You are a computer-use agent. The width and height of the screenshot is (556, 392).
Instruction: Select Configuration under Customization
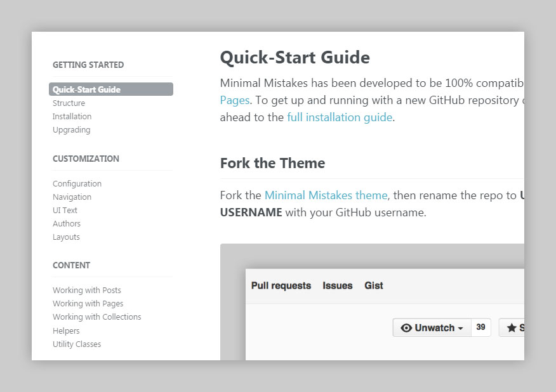click(x=77, y=183)
